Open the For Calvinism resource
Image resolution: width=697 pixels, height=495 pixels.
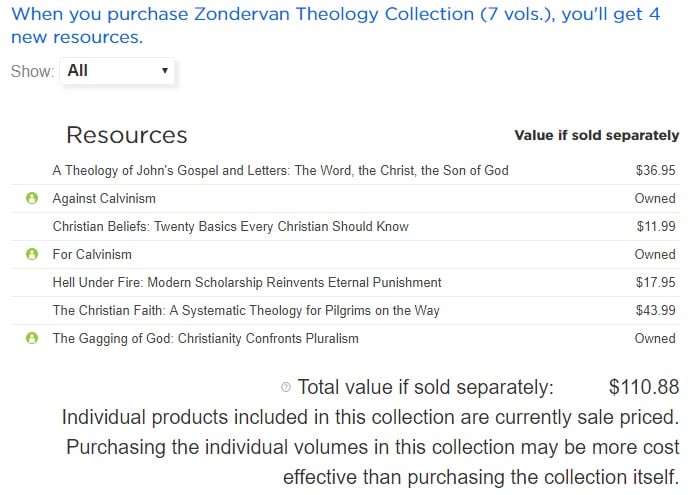click(92, 254)
